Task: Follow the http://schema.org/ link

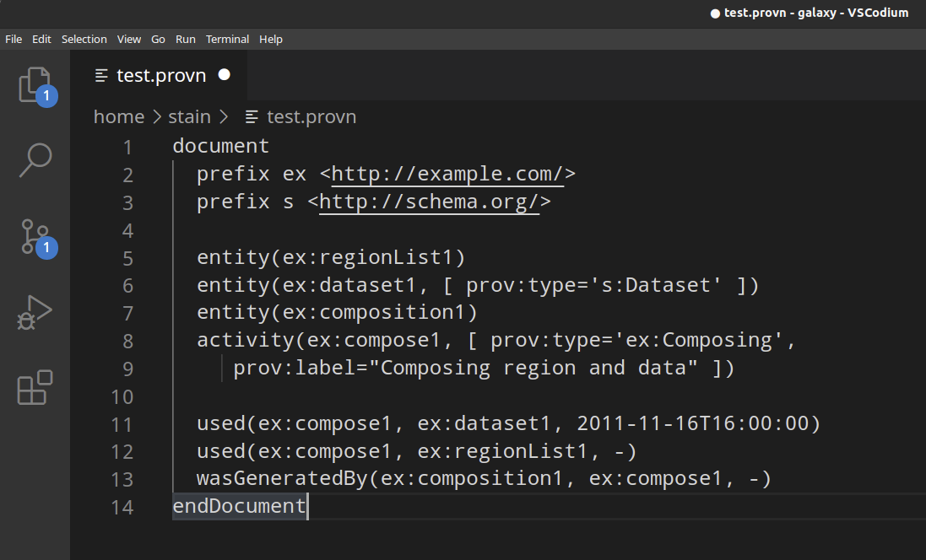Action: tap(430, 202)
